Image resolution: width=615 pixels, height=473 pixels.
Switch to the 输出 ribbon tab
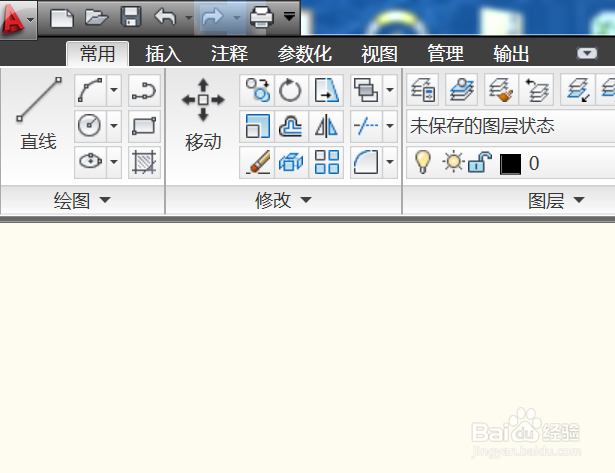(511, 54)
